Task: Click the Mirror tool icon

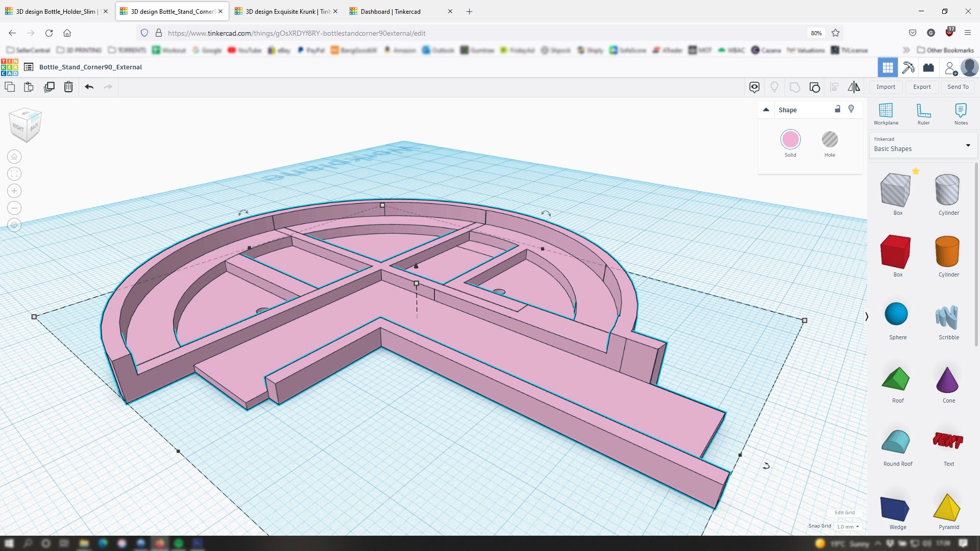Action: 854,87
